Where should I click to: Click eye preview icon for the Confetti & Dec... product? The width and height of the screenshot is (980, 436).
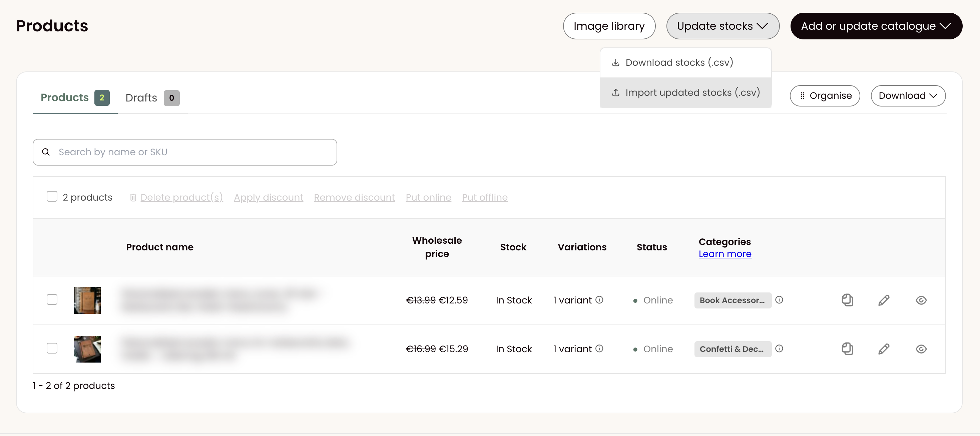(921, 349)
